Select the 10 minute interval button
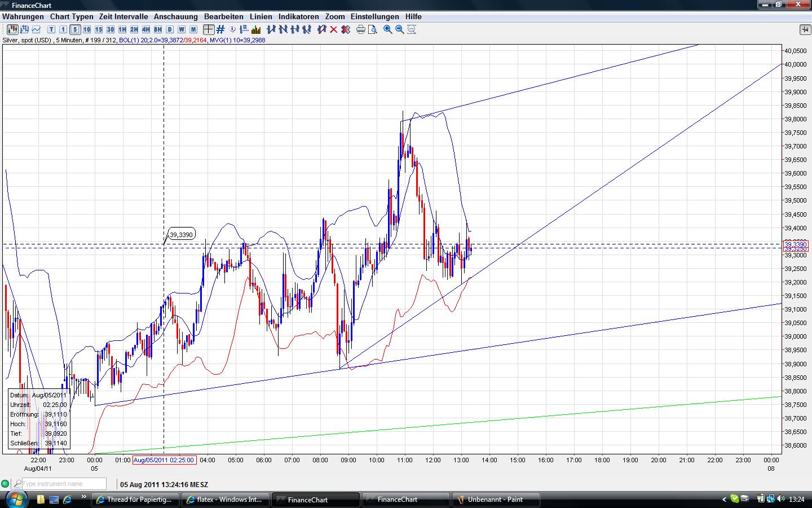This screenshot has height=508, width=812. tap(87, 29)
